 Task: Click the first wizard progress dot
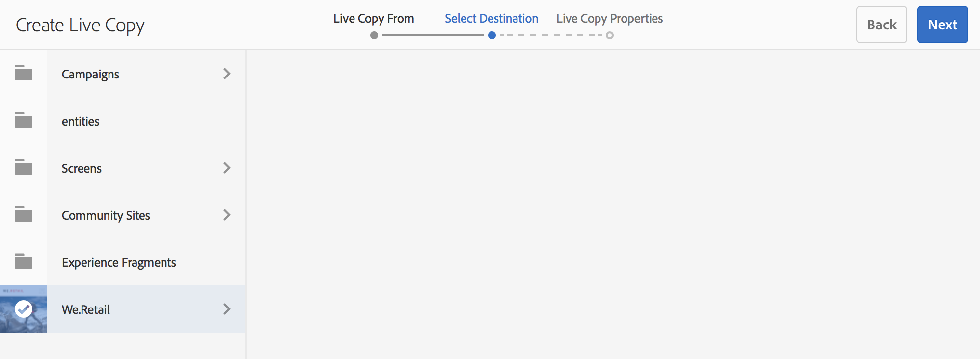[x=374, y=35]
